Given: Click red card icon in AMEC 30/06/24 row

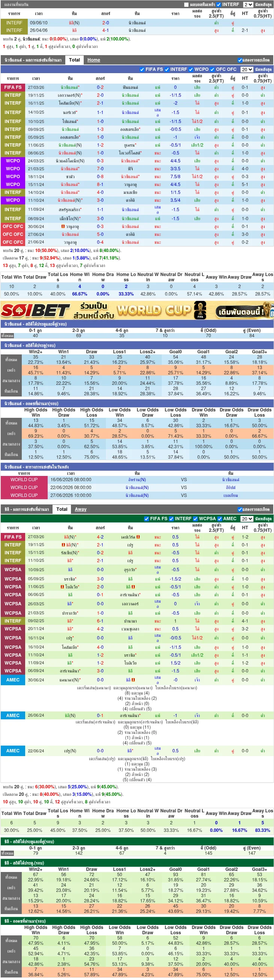Looking at the screenshot, I should pyautogui.click(x=133, y=680).
